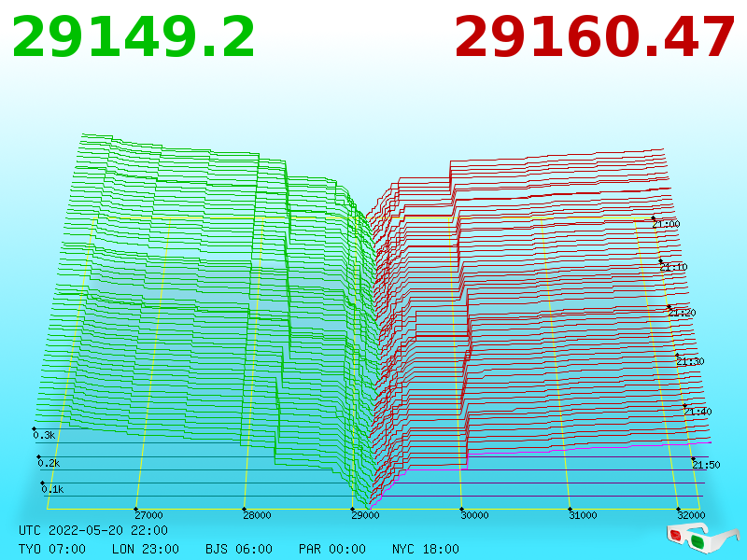Click the 21:10 time axis marker
The image size is (747, 560).
point(673,267)
